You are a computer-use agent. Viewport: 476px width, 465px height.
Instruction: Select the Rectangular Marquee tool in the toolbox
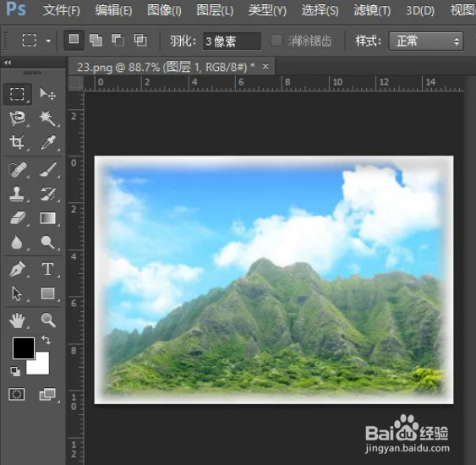click(17, 94)
